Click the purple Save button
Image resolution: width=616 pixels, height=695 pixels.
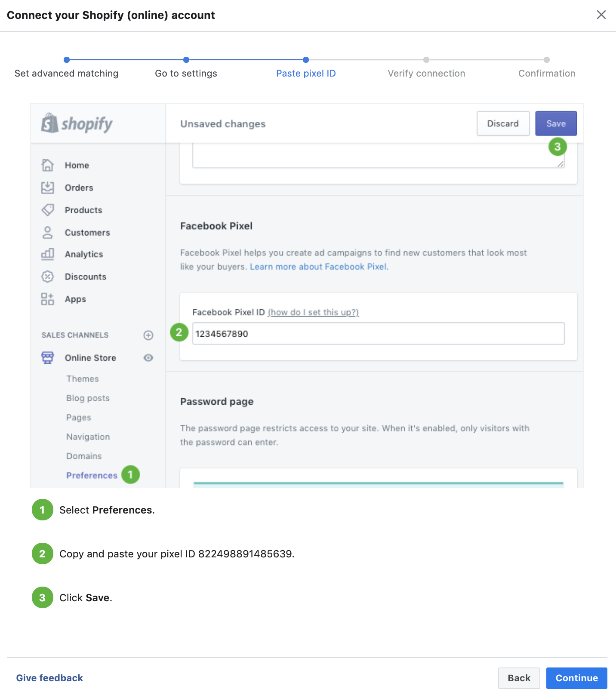pos(556,123)
